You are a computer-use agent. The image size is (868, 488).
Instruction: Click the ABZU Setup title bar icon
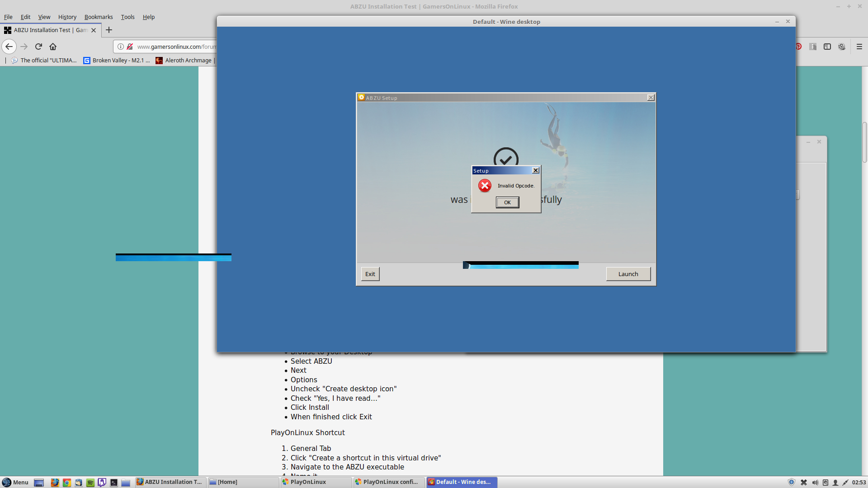pos(361,97)
